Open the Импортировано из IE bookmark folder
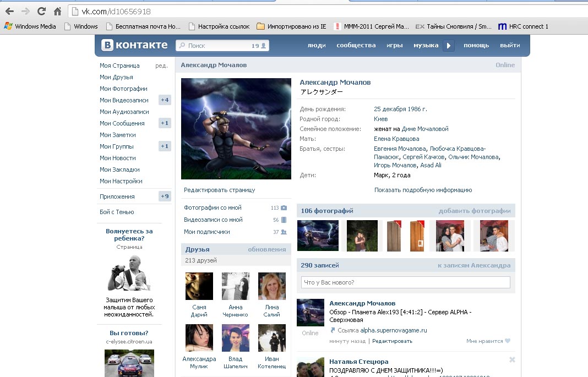The width and height of the screenshot is (588, 377). point(291,26)
